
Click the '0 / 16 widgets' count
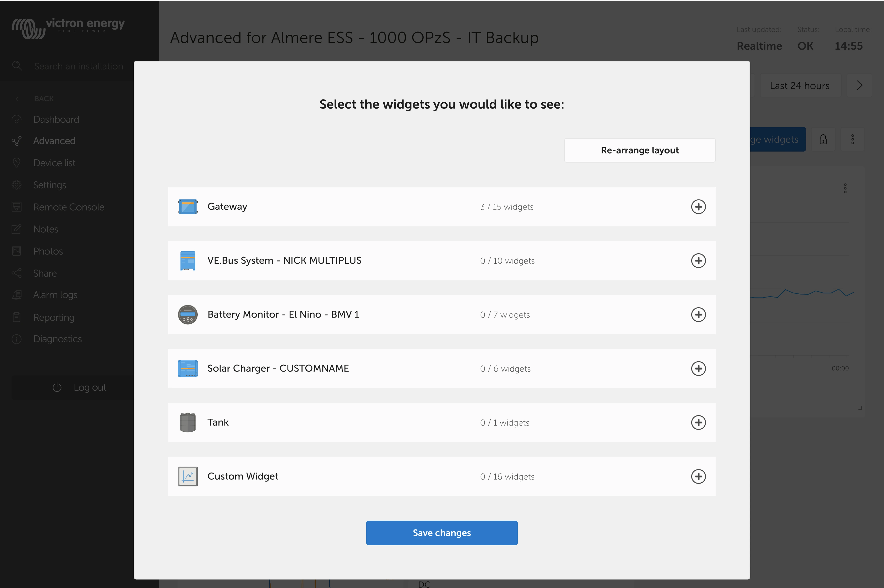coord(507,477)
